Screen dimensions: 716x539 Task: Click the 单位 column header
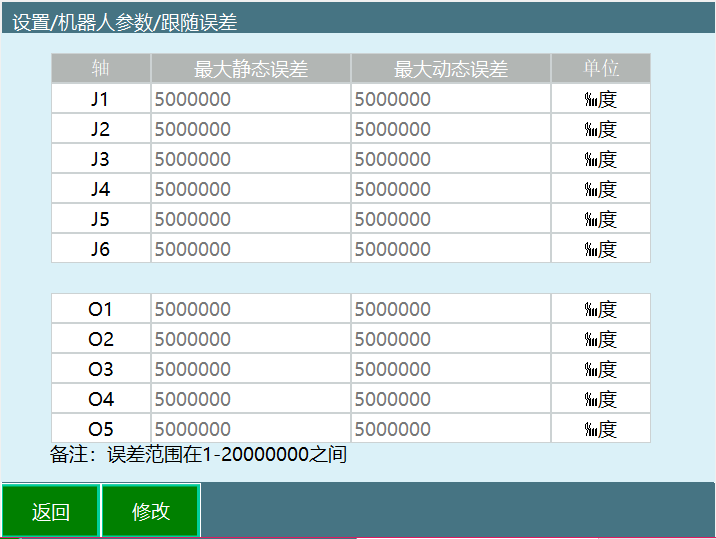(600, 69)
